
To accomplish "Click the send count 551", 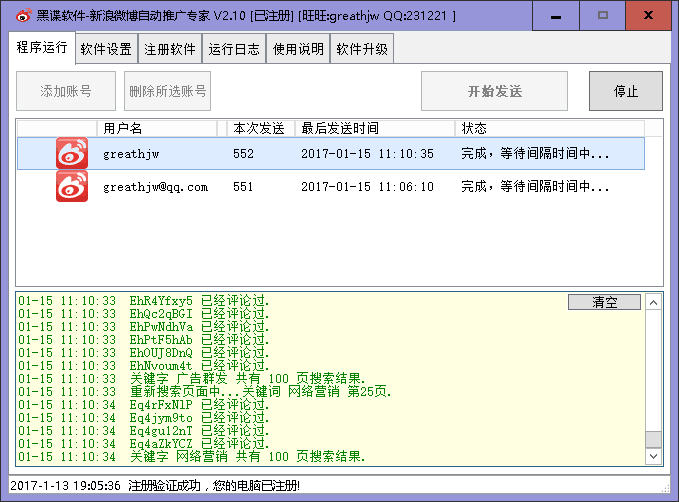I will click(x=243, y=187).
